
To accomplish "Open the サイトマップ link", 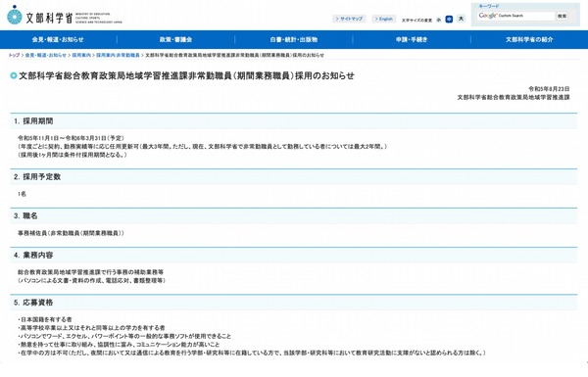I will click(349, 19).
